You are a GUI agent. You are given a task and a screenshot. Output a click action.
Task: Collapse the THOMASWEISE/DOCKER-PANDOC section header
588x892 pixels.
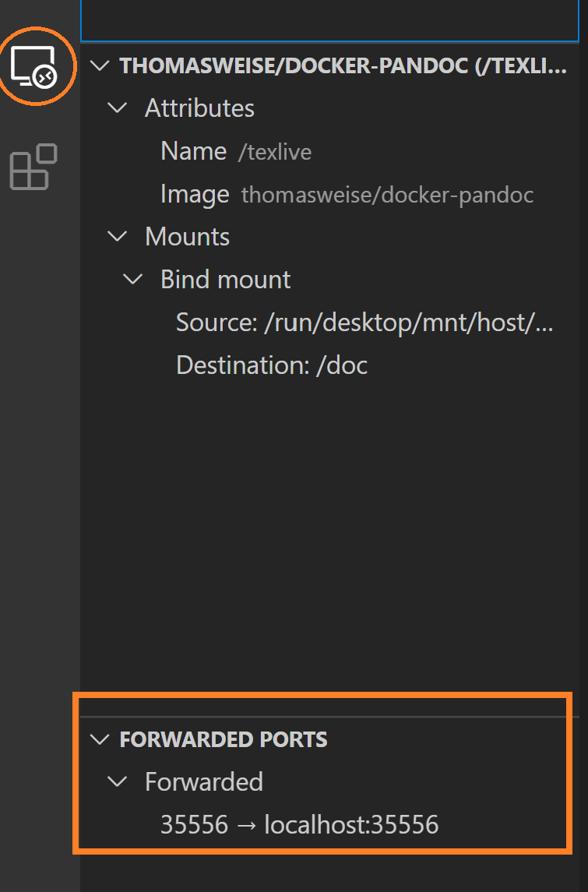click(330, 66)
